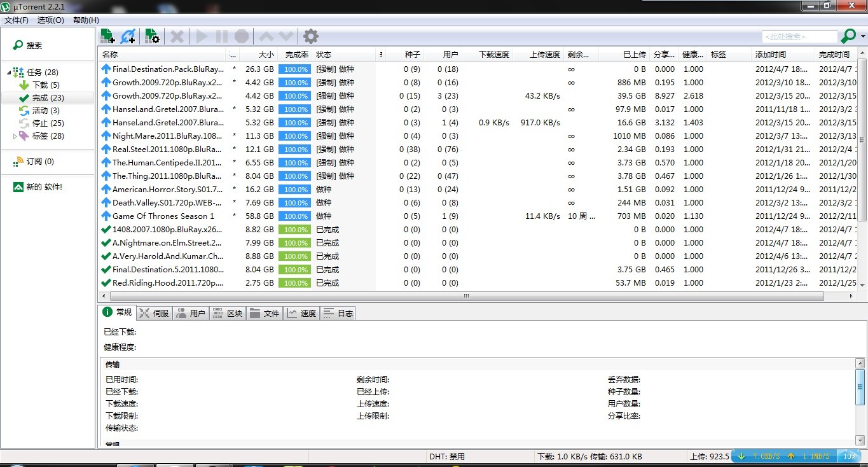Click the 100.0% progress bar of Final.Destination.5 row
Image resolution: width=868 pixels, height=467 pixels.
click(x=295, y=270)
